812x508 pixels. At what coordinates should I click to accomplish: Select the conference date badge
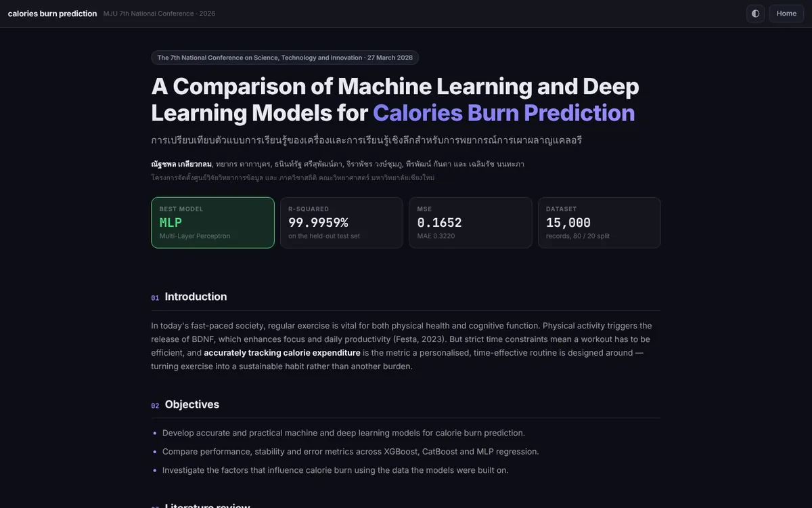[285, 58]
